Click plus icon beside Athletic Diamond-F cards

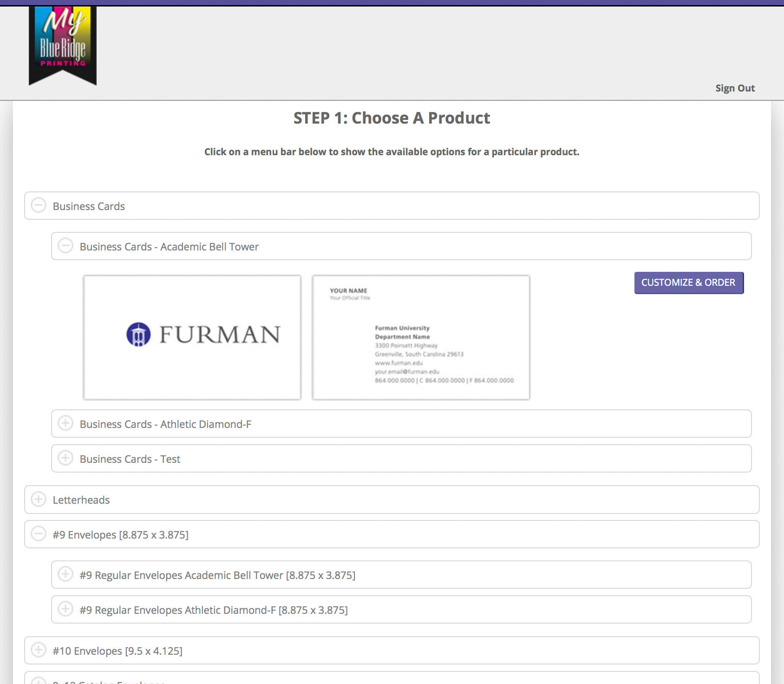click(65, 423)
